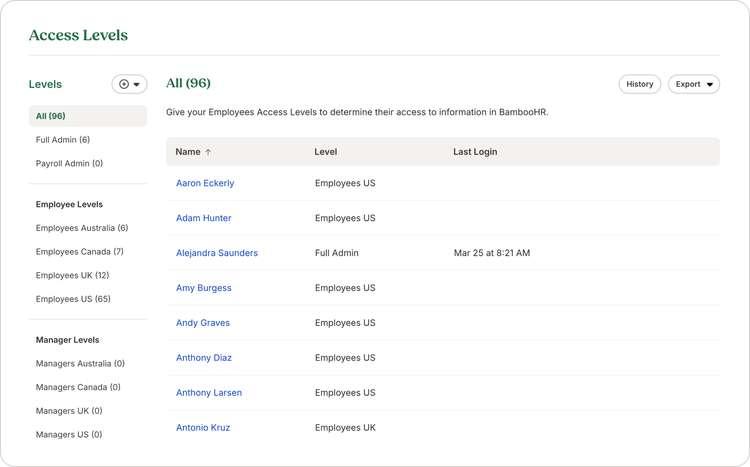The height and width of the screenshot is (467, 750).
Task: Click Employees UK cell for Antonio Kruz
Action: (345, 428)
